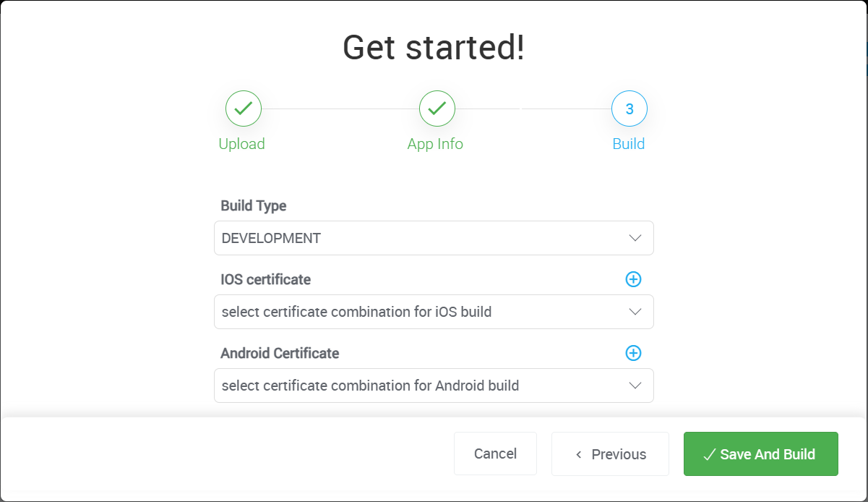Select the Upload step label
The width and height of the screenshot is (868, 502).
[243, 143]
